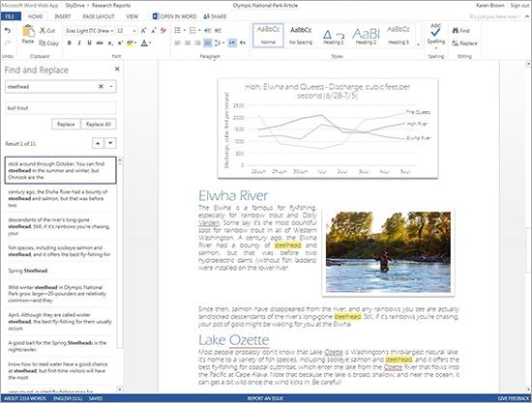This screenshot has width=532, height=403.
Task: Open the font name dropdown
Action: [x=111, y=31]
